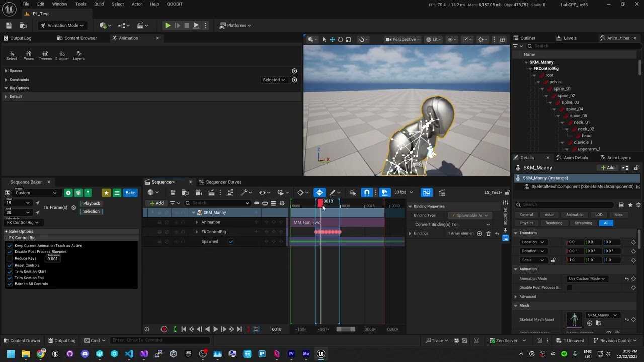Toggle Disable Post Process Blueprint checkbox in Baker
The height and width of the screenshot is (362, 644).
10,252
